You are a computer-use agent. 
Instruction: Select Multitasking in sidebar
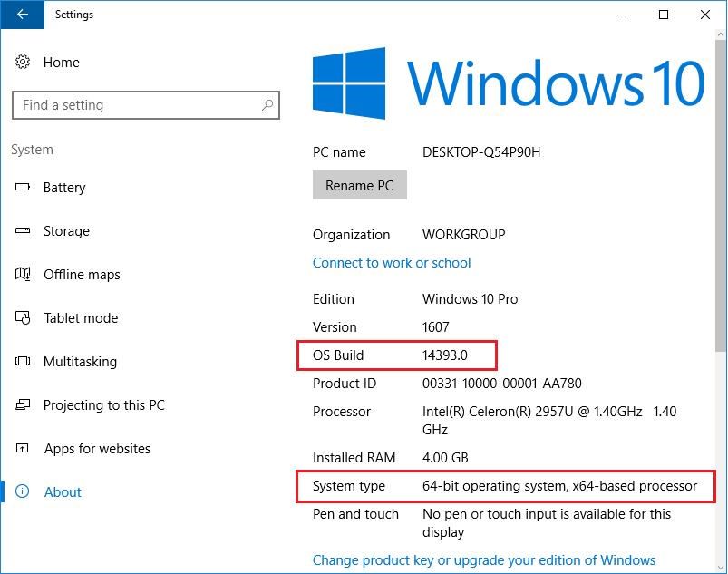(80, 362)
